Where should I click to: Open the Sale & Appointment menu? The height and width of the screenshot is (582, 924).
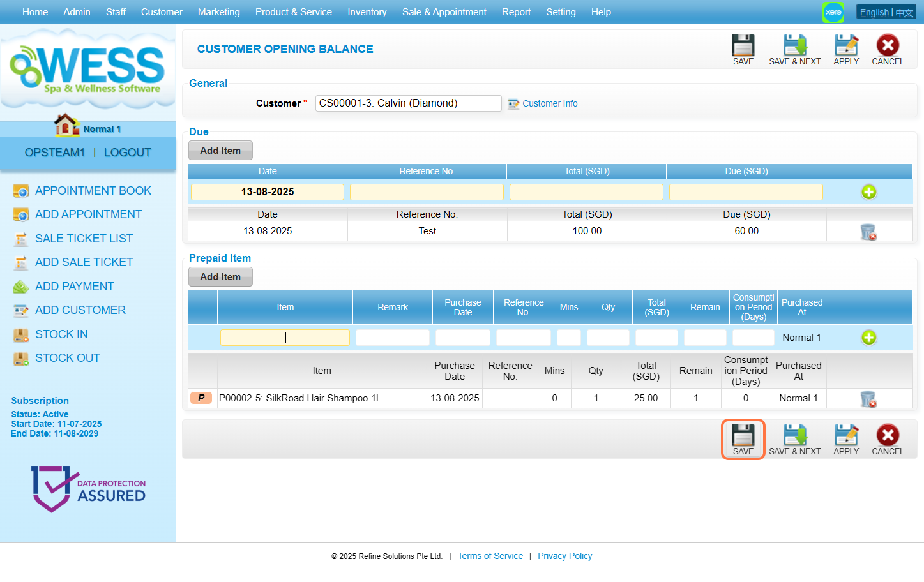pyautogui.click(x=444, y=12)
